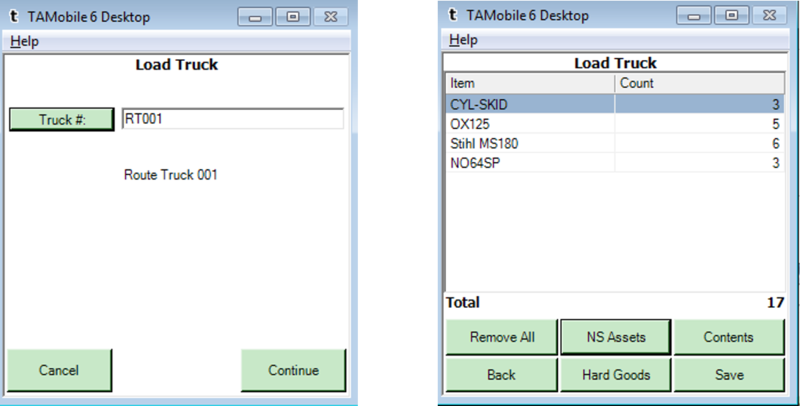
Task: Minimize the right TAMobile window
Action: click(694, 16)
